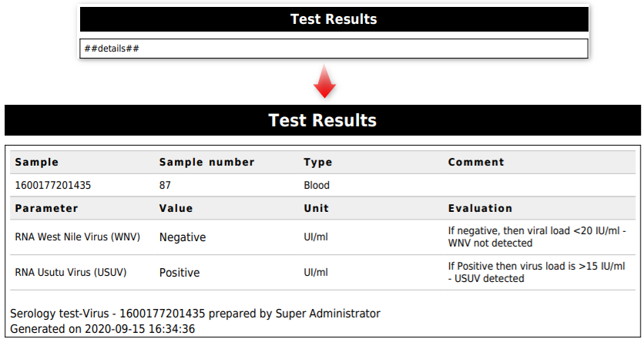Click the Positive result value
This screenshot has height=339, width=644.
tap(179, 273)
